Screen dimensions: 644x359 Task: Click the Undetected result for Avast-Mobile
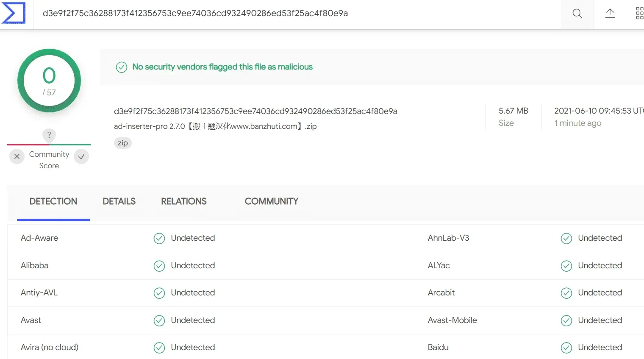pyautogui.click(x=600, y=320)
